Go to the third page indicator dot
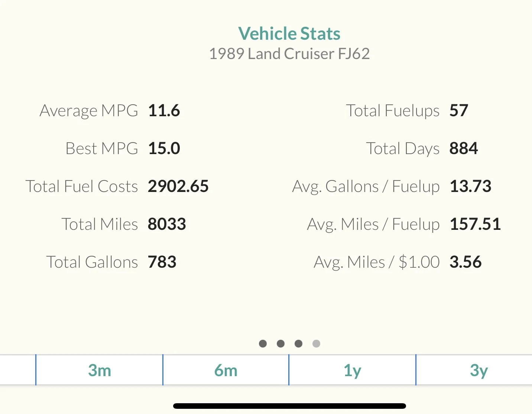Image resolution: width=532 pixels, height=414 pixels. click(298, 344)
